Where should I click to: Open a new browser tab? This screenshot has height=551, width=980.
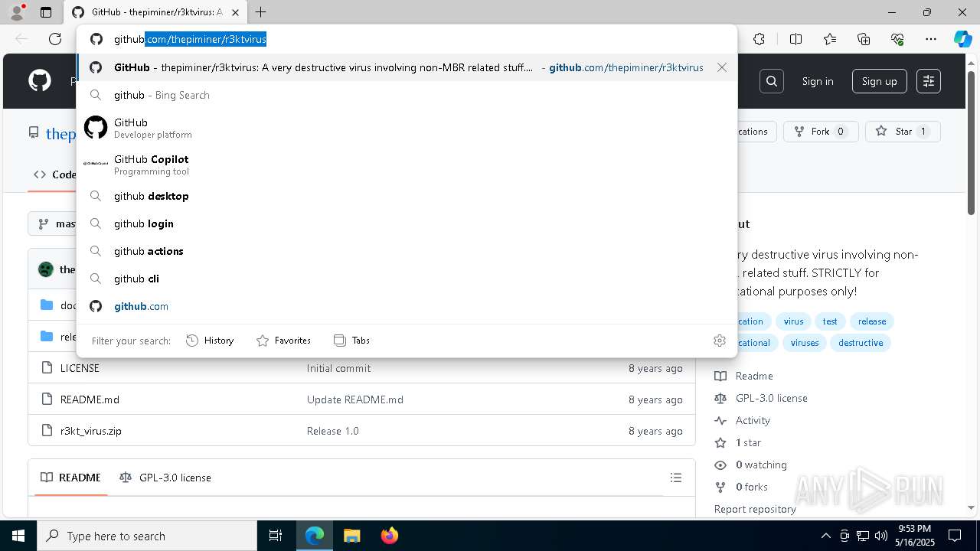coord(260,12)
